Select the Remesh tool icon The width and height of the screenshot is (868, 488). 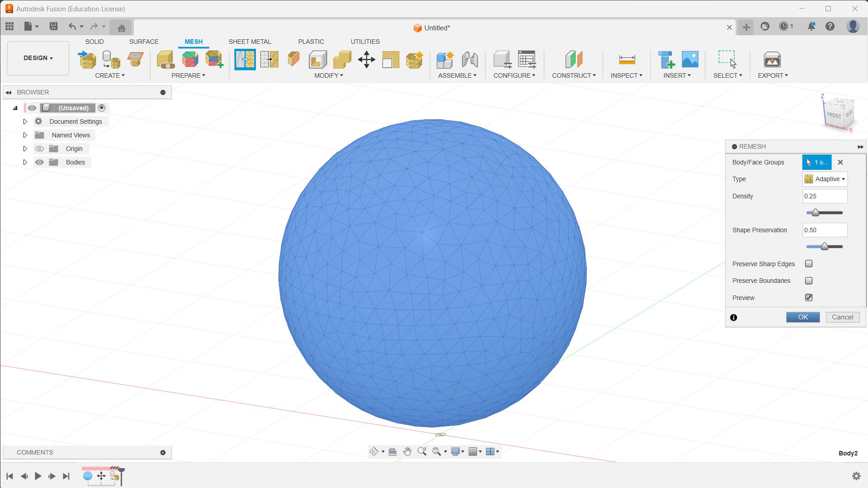click(x=245, y=60)
